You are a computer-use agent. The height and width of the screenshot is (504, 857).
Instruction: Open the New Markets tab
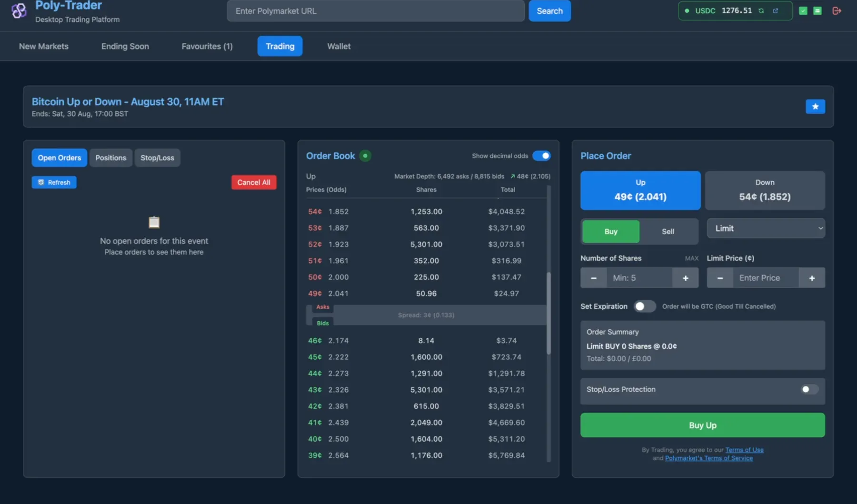(44, 46)
